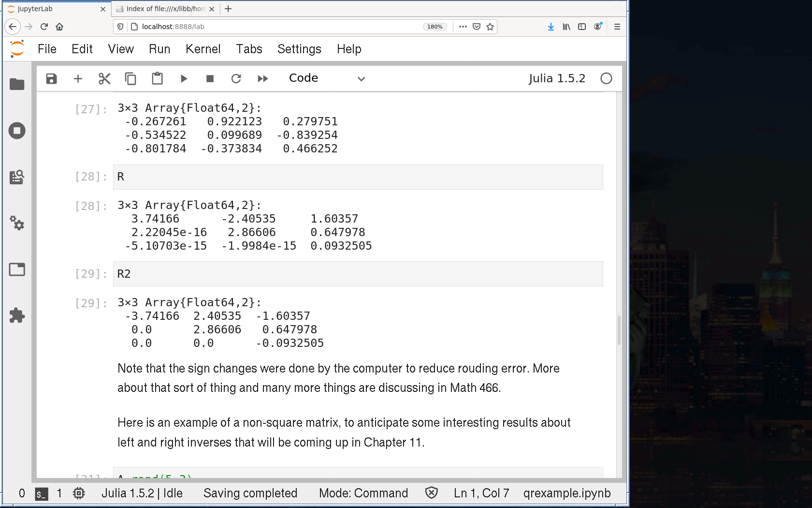The image size is (812, 508).
Task: Open the Code cell type dropdown
Action: point(327,78)
